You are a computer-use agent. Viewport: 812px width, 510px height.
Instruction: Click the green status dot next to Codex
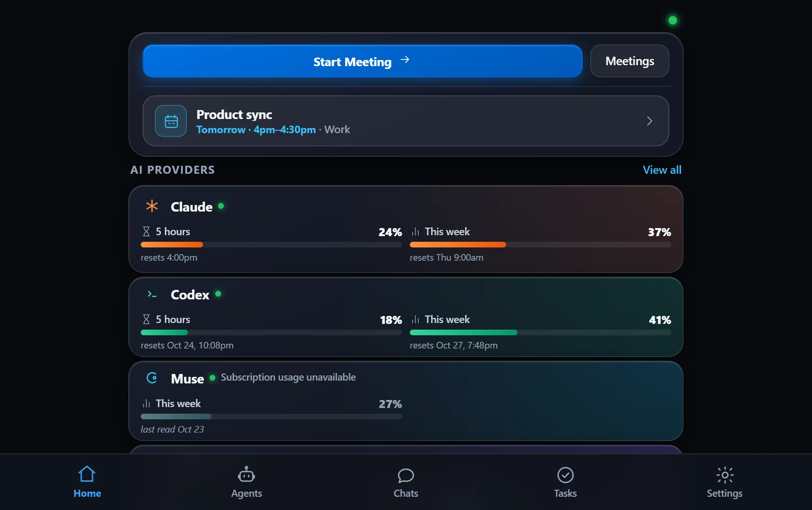pyautogui.click(x=218, y=294)
